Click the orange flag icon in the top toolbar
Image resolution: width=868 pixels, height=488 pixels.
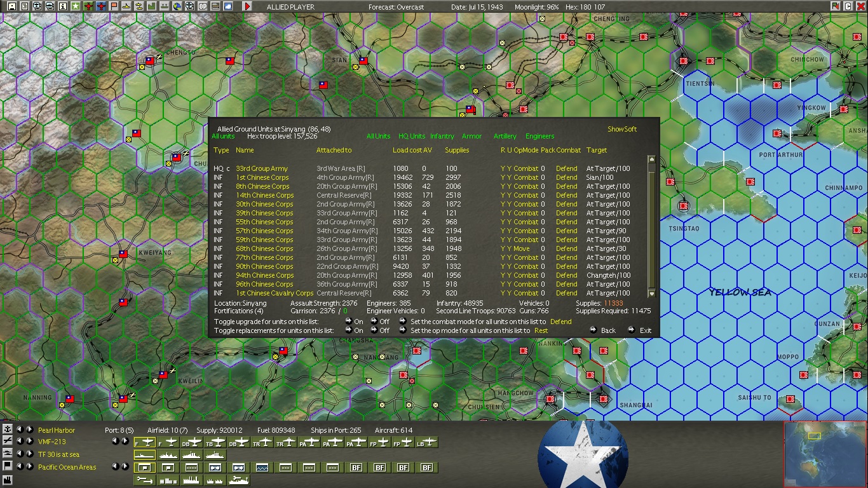click(x=114, y=6)
